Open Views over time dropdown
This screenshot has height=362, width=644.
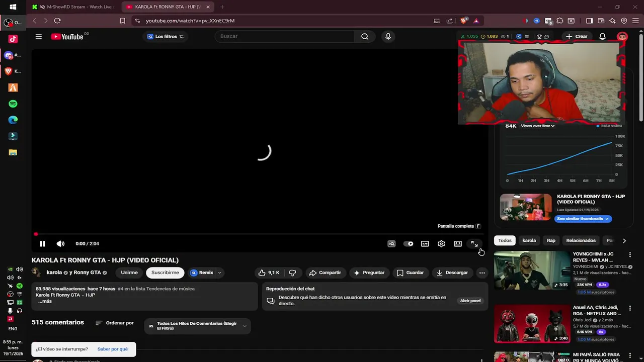click(x=538, y=126)
